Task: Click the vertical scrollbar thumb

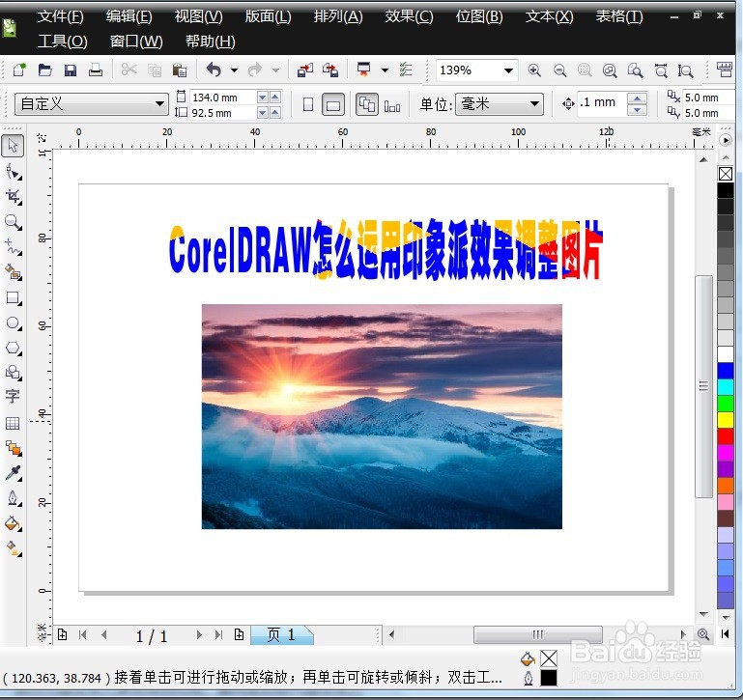Action: [703, 386]
